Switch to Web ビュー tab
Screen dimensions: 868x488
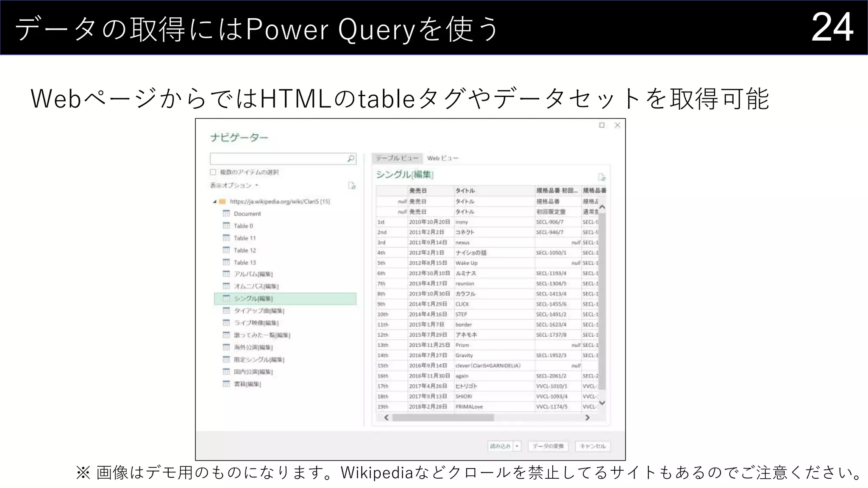[x=442, y=158]
